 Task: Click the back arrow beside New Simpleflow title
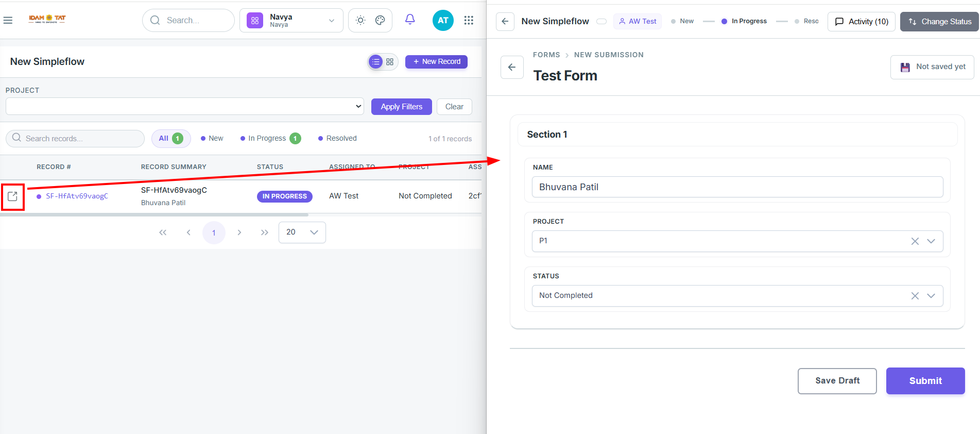pos(505,21)
